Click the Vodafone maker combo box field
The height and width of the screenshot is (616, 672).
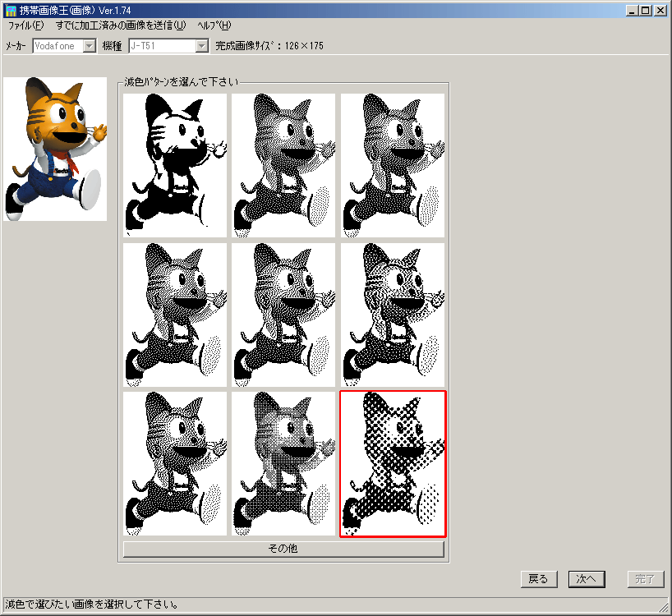click(x=64, y=46)
